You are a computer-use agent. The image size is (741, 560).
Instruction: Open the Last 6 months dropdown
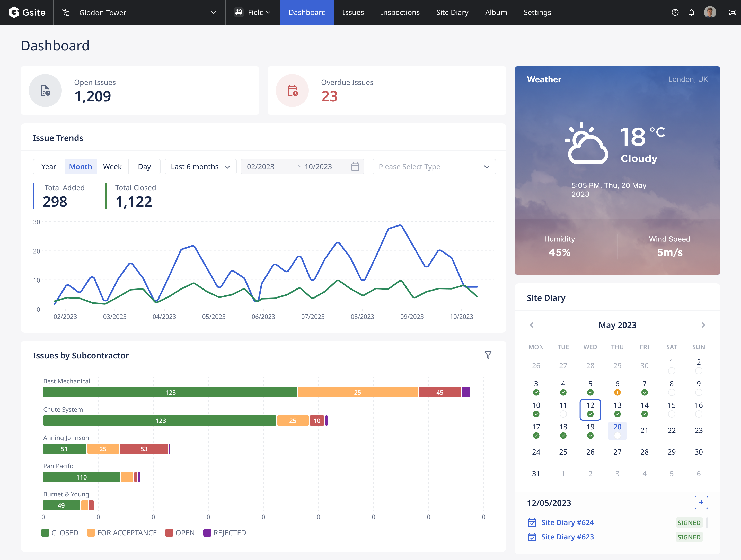click(x=200, y=167)
